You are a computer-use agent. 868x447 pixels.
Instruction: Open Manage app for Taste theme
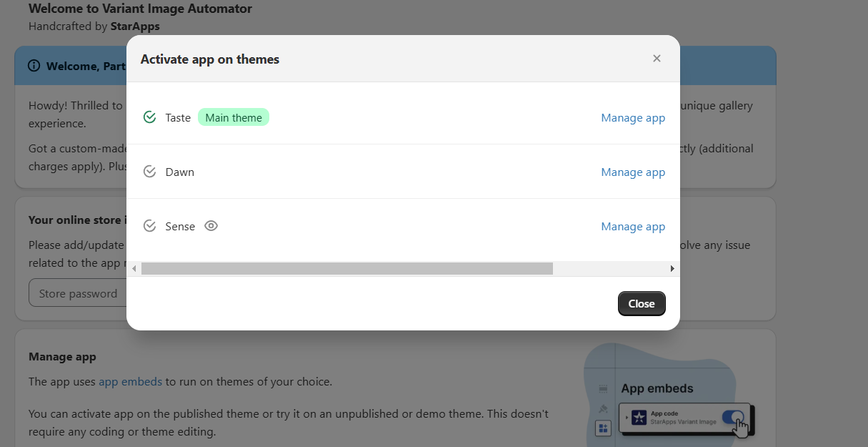click(633, 118)
